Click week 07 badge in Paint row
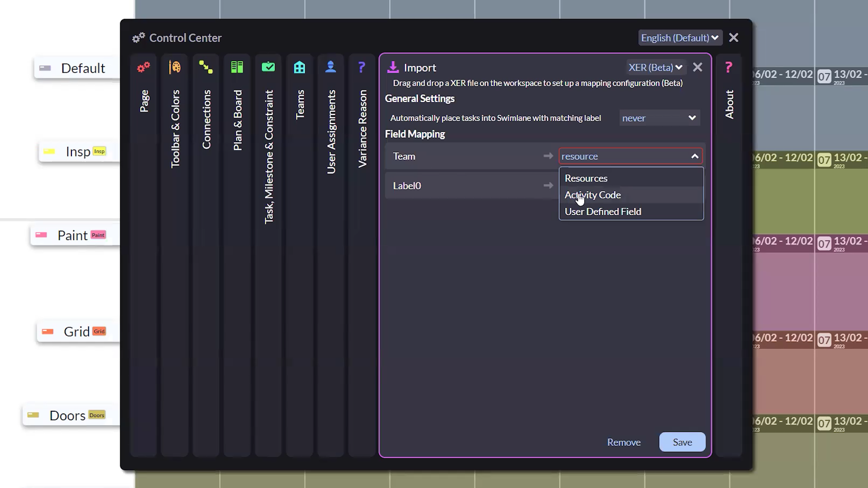 click(824, 244)
